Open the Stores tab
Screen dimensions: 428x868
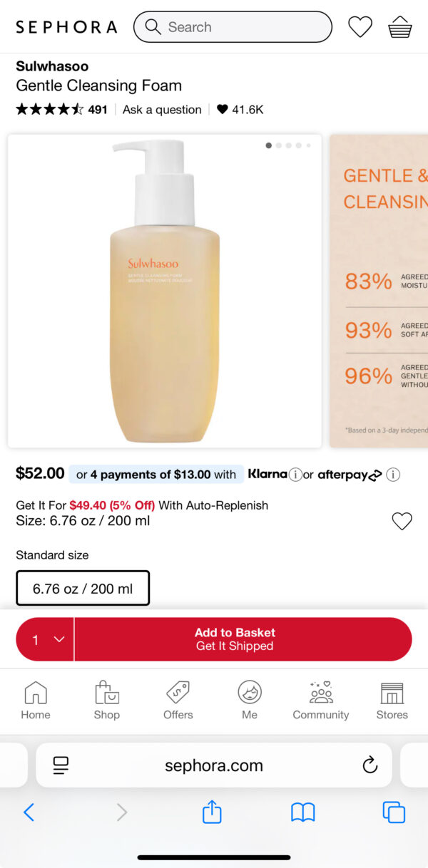point(392,700)
